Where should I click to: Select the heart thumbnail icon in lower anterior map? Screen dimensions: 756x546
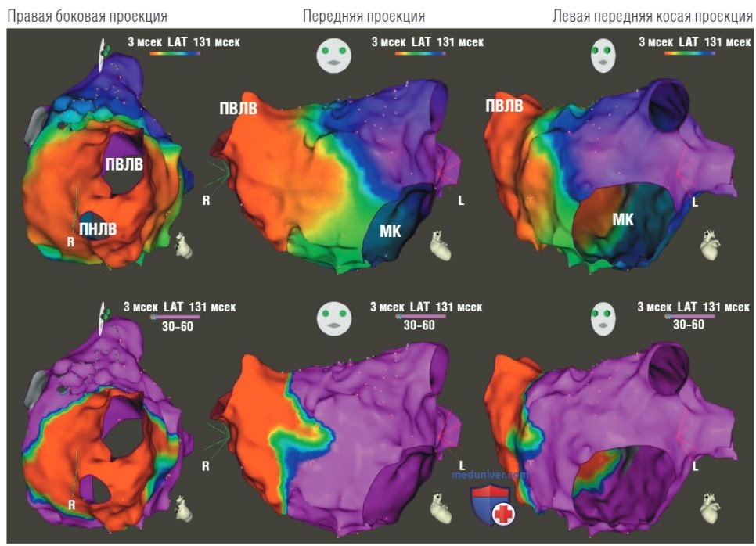[440, 508]
